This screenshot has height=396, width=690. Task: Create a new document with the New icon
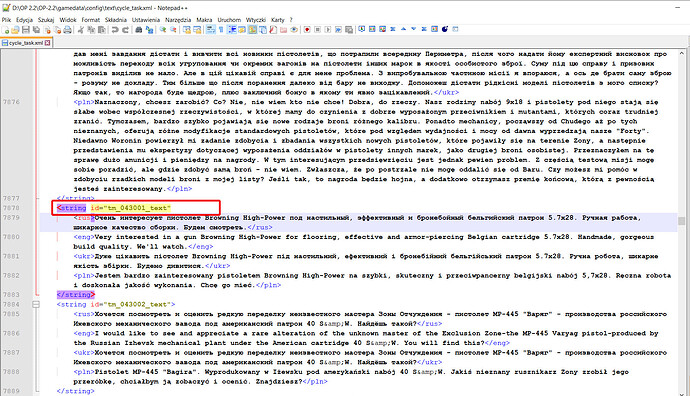(6, 29)
